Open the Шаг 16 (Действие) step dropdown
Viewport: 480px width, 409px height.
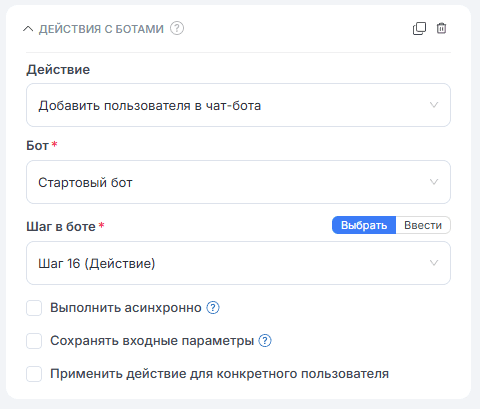[x=238, y=263]
